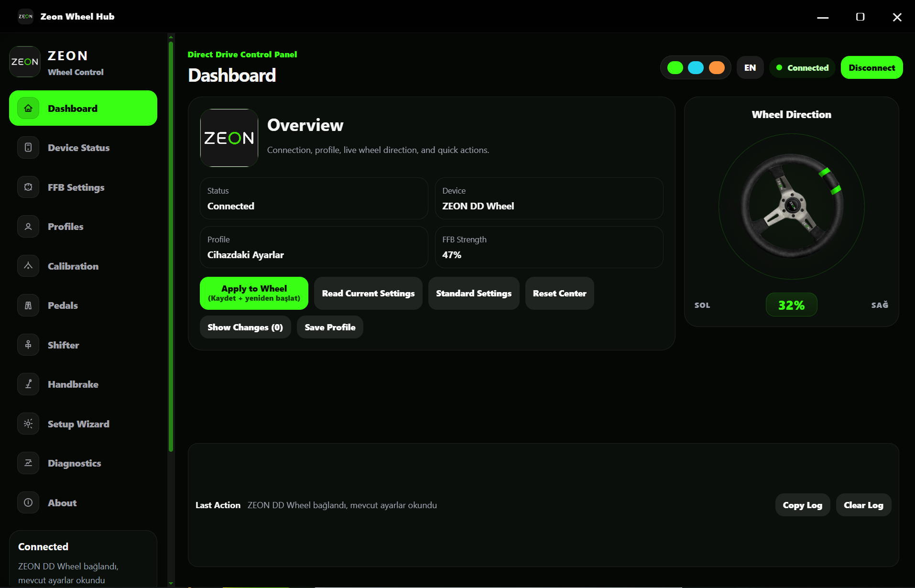Show Changes (0) list

pos(245,327)
